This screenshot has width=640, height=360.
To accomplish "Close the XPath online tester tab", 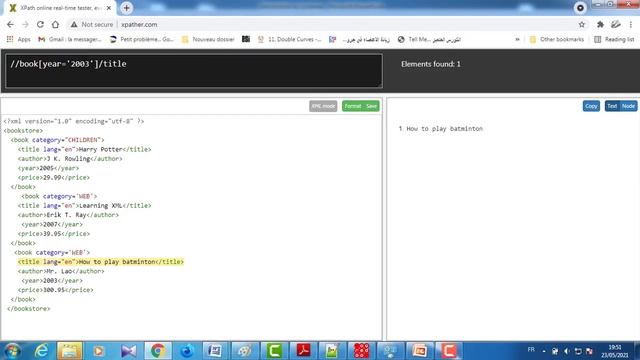I will [109, 8].
